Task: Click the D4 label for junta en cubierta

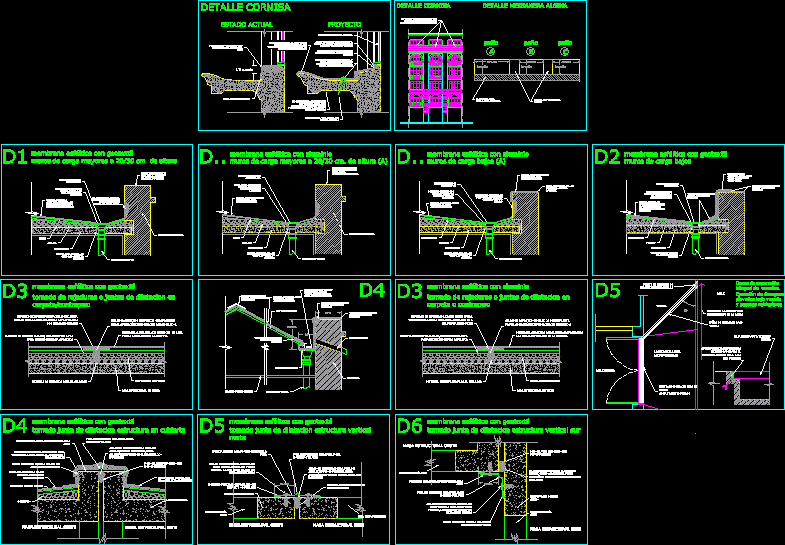Action: point(15,425)
